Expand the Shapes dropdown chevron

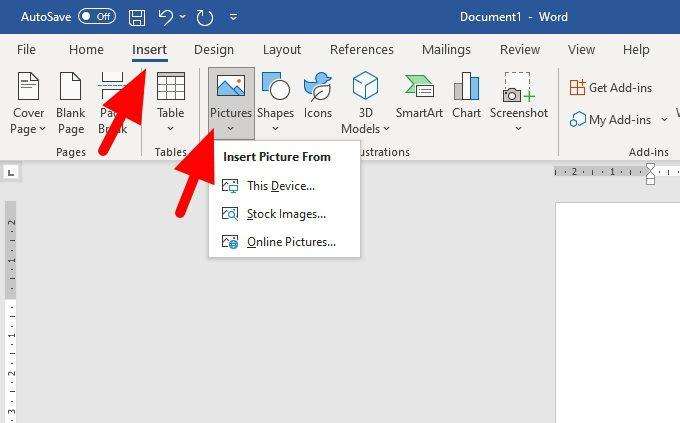[x=275, y=128]
